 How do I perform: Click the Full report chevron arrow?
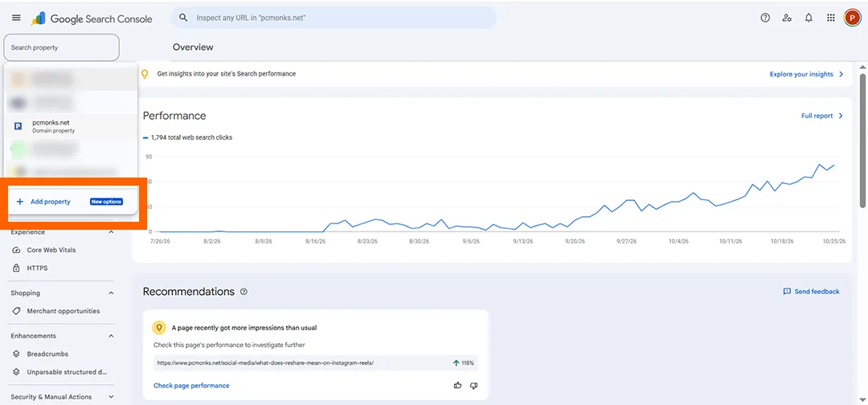click(x=841, y=116)
